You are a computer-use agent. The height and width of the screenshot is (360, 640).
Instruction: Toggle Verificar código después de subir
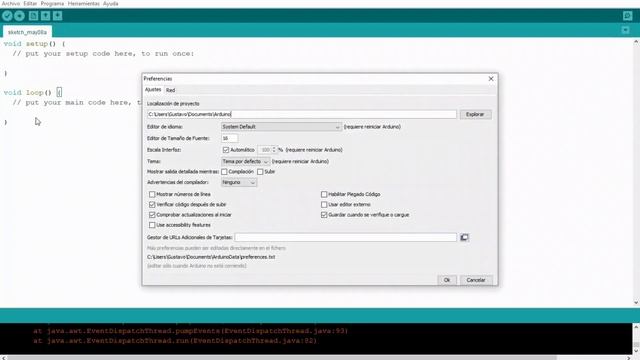click(152, 204)
